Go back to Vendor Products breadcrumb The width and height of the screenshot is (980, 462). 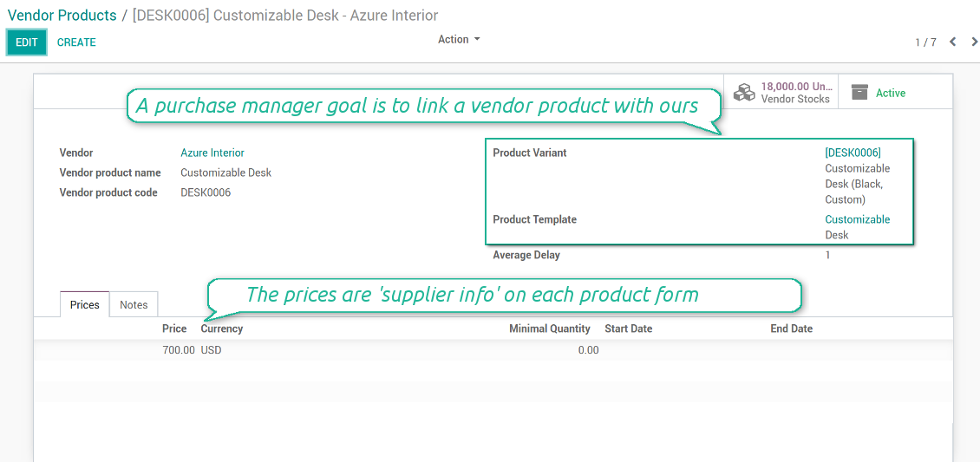click(62, 16)
